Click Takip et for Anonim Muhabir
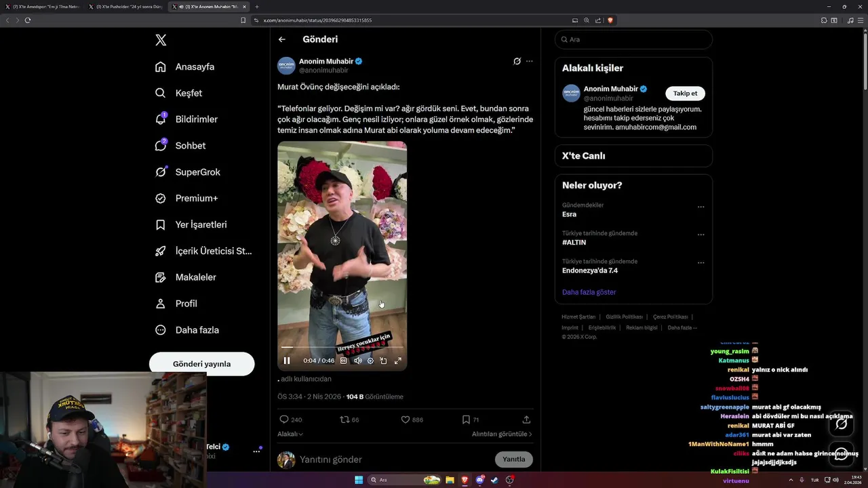 click(x=685, y=94)
